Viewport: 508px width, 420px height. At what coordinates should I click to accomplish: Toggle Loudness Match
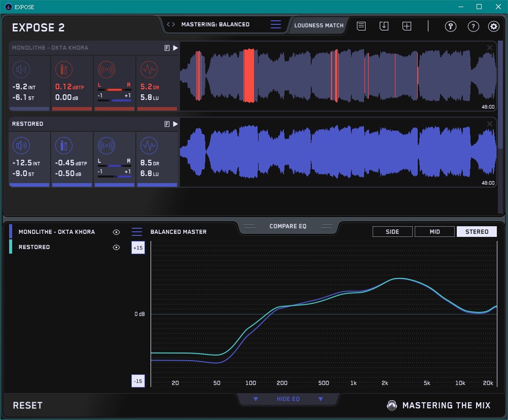[x=318, y=25]
